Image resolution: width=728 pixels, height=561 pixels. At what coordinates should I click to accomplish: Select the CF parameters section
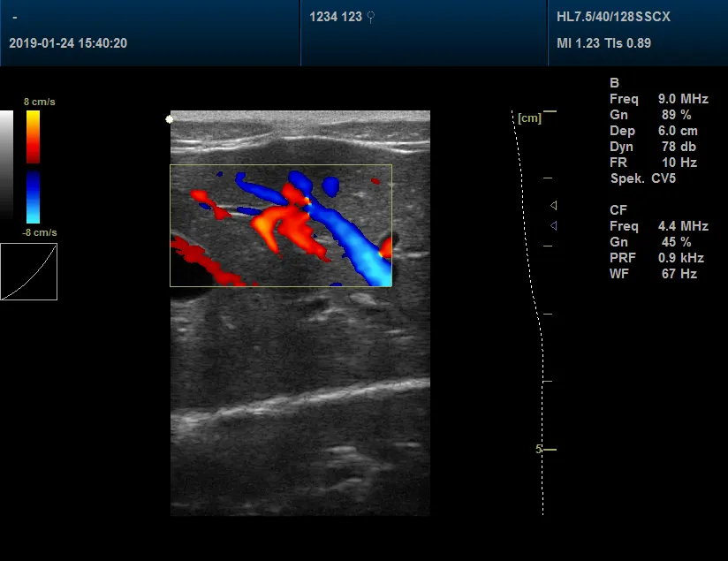(619, 210)
